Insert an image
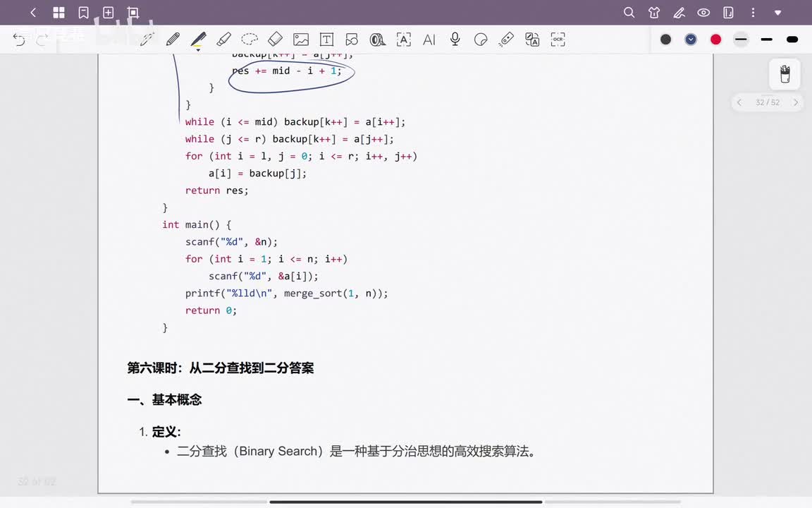This screenshot has width=812, height=508. tap(301, 40)
